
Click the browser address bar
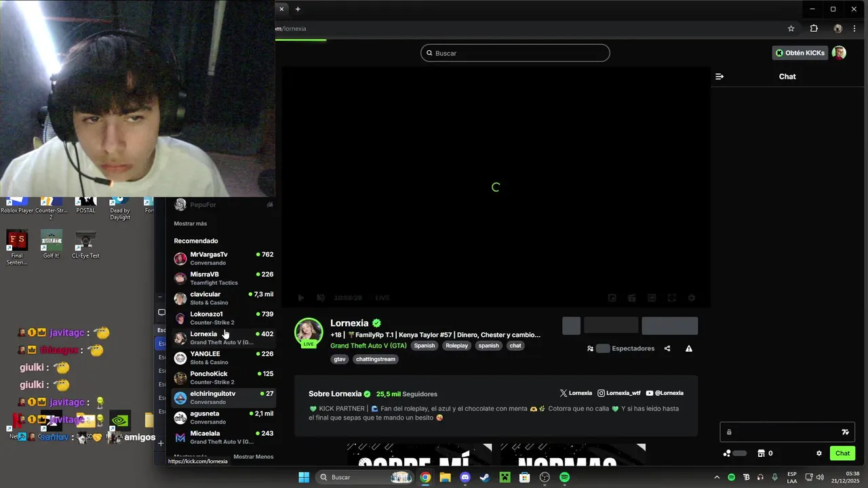pos(529,28)
